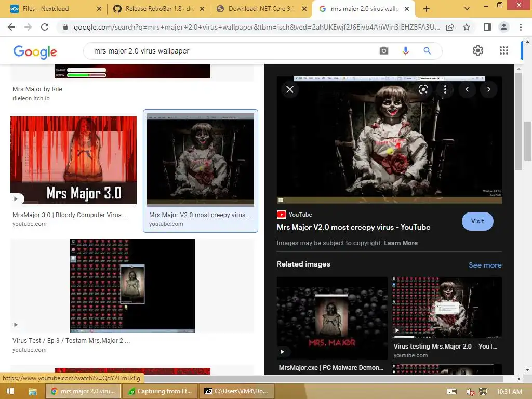
Task: Open Chrome three-dot menu
Action: pos(521,27)
